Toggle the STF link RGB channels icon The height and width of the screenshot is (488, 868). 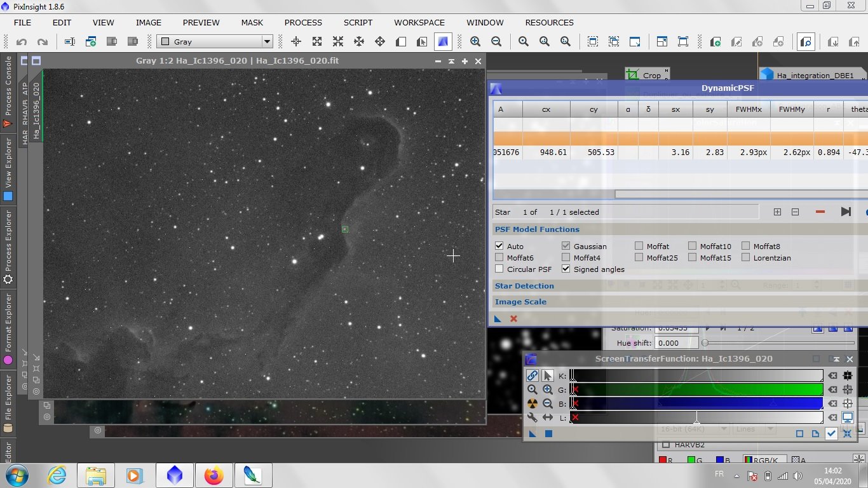(532, 376)
